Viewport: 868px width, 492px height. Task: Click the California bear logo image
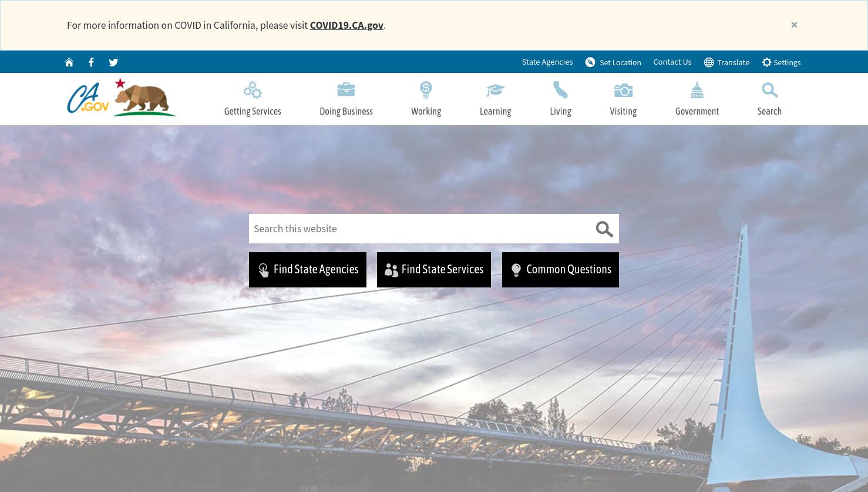coord(144,97)
